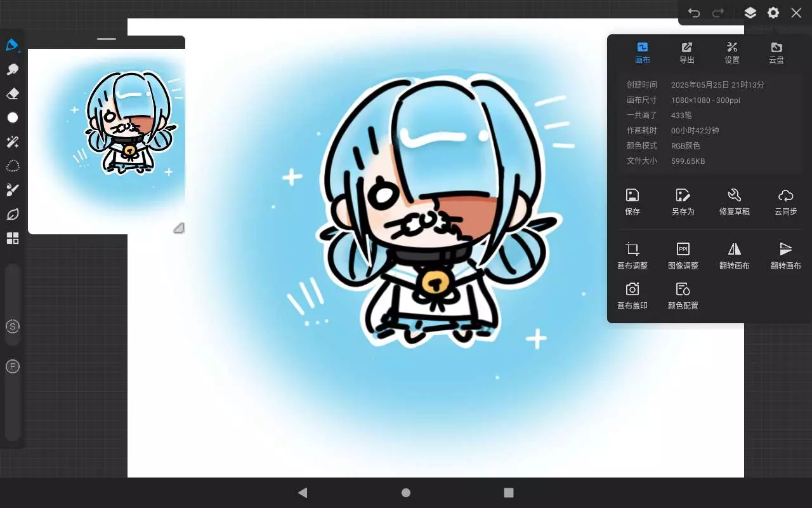Open 颜色配置 color profile
The image size is (812, 508).
coord(683,296)
